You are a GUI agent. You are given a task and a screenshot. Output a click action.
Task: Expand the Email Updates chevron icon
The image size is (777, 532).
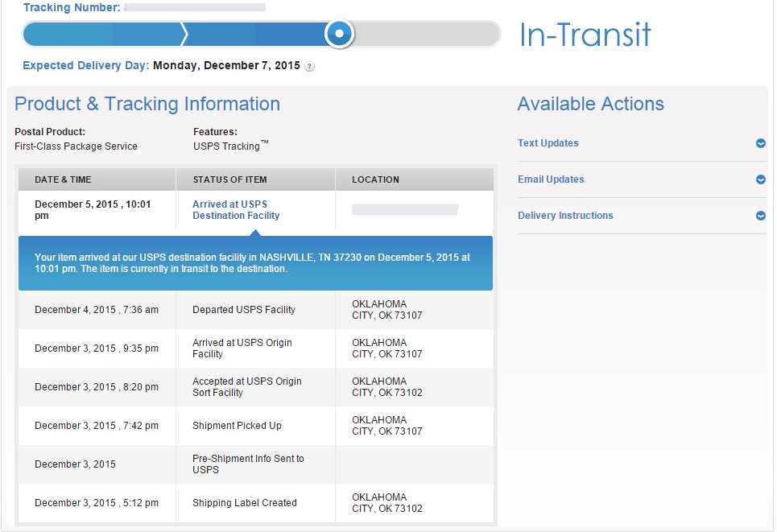click(x=761, y=179)
